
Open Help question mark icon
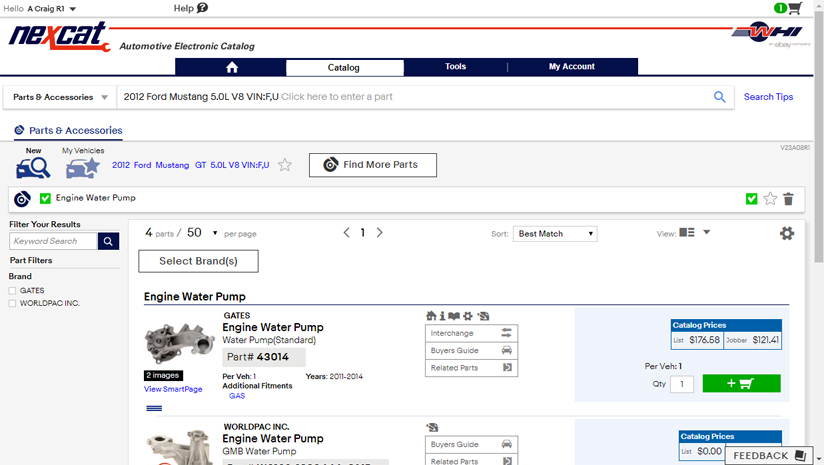point(202,8)
